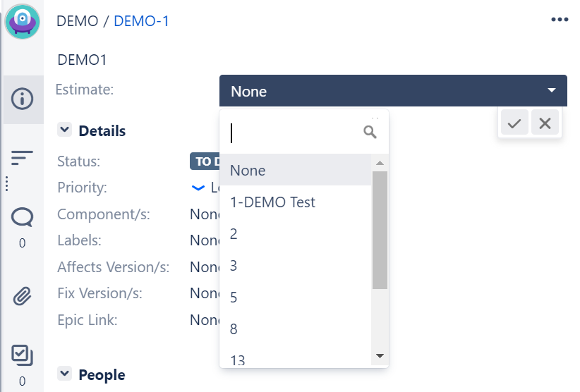The height and width of the screenshot is (392, 580).
Task: Open the DEMO-1 issue link
Action: [141, 21]
